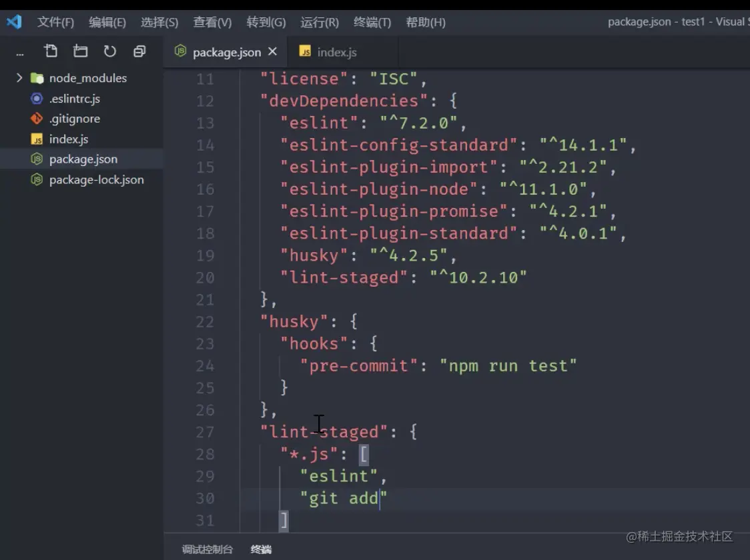Open the 运行(R) menu

point(319,23)
